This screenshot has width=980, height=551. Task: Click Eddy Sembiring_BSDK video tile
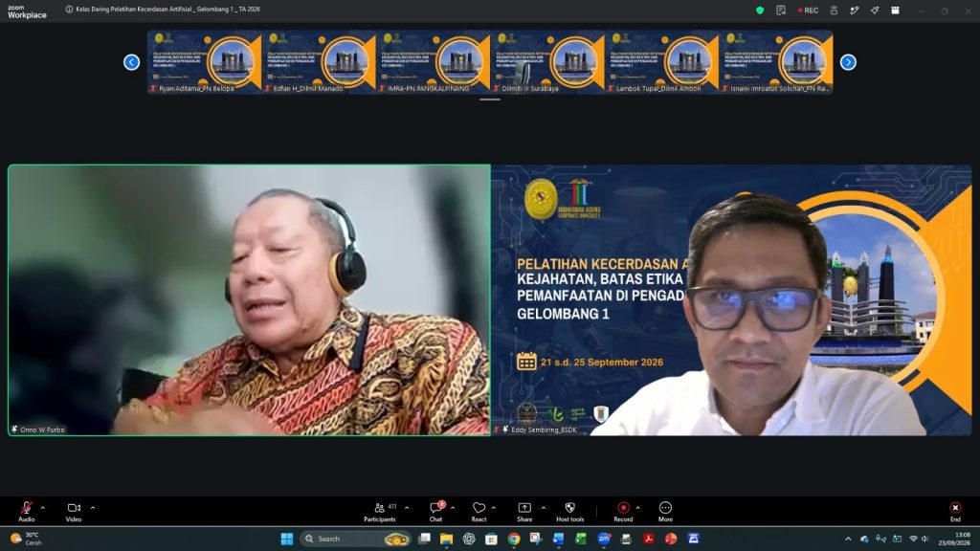[x=731, y=299]
